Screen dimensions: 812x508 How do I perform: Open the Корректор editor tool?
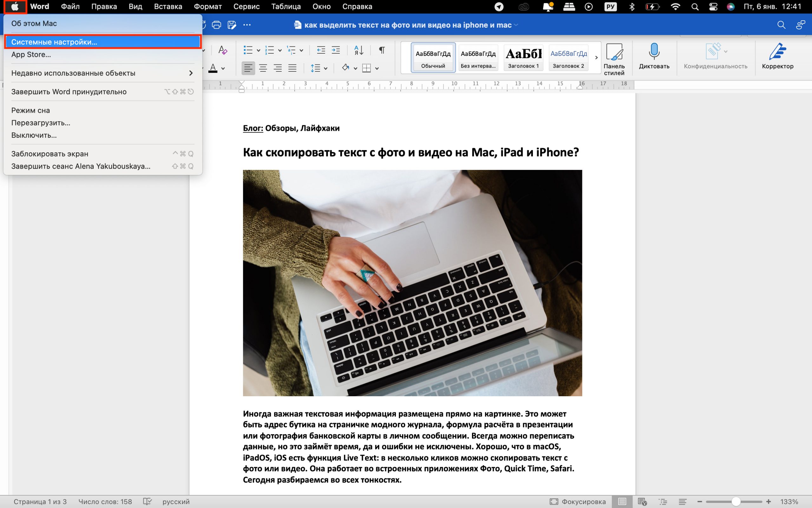[777, 56]
